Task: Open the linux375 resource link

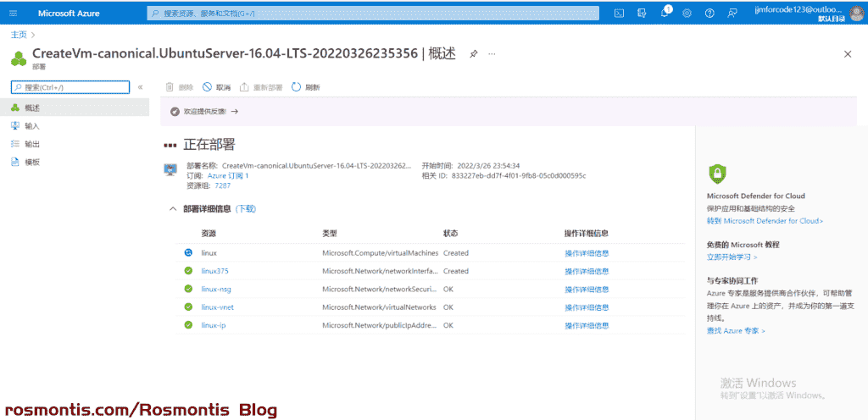Action: [x=214, y=271]
